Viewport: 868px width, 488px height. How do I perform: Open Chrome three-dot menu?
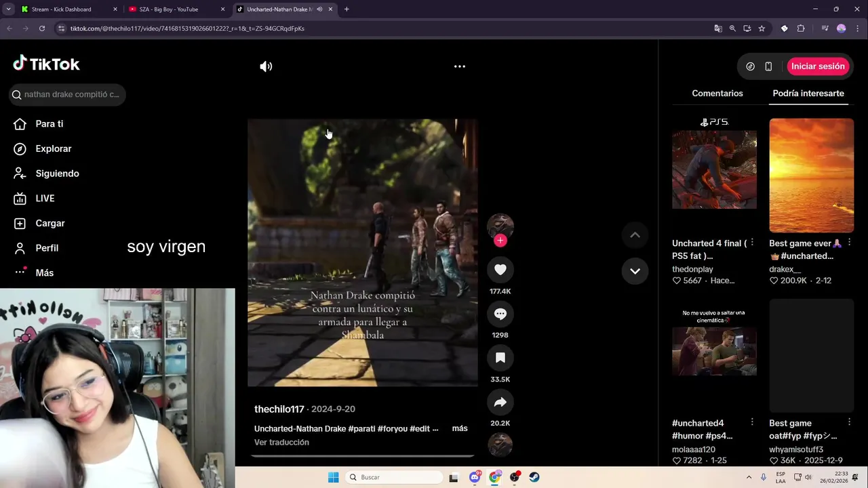858,28
